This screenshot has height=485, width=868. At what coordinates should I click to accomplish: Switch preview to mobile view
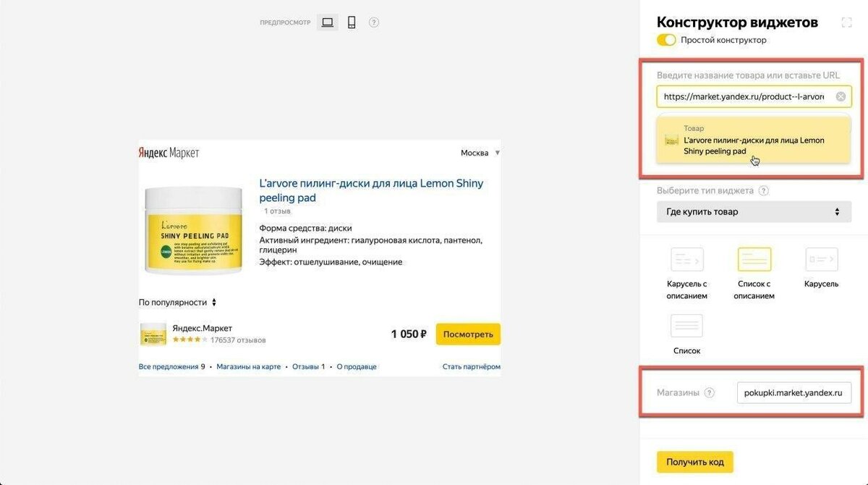352,22
